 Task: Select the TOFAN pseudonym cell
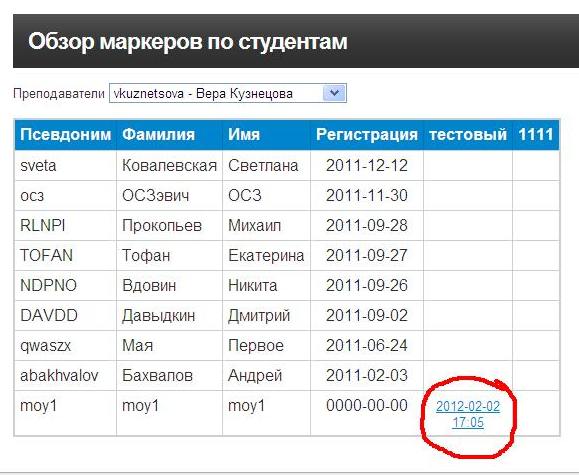point(65,255)
